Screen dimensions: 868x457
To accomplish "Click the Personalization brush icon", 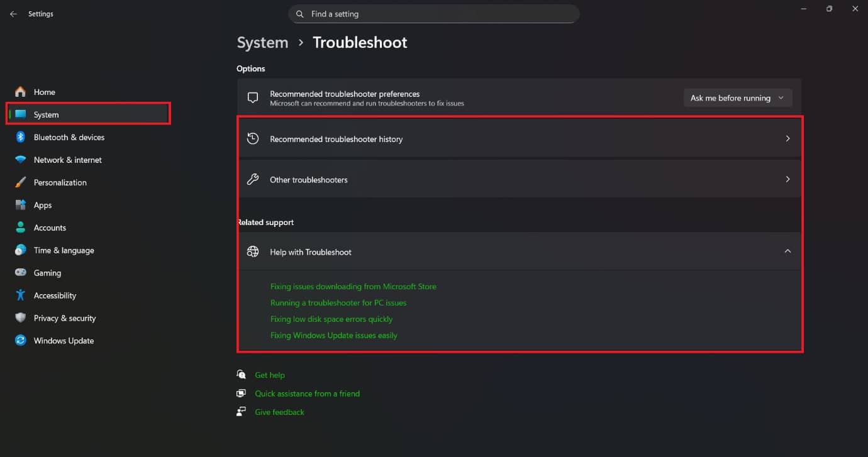I will (20, 182).
